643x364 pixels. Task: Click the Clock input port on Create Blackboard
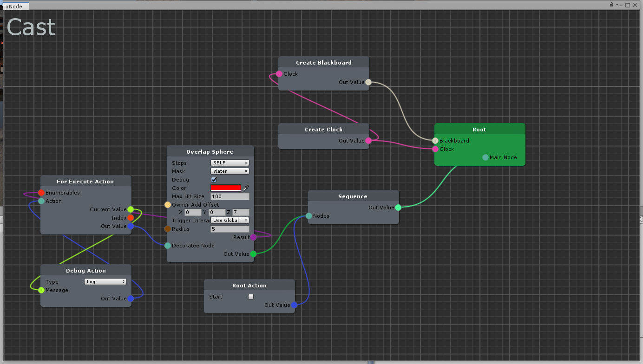click(x=279, y=74)
